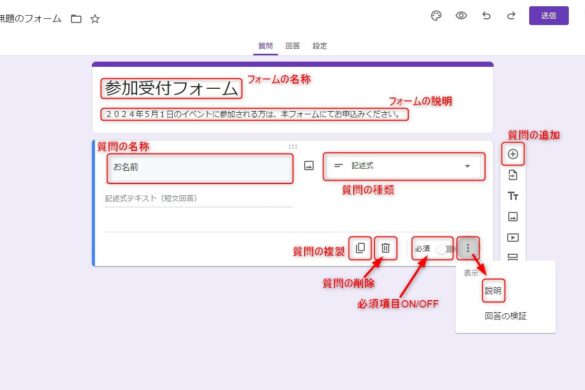Screen dimensions: 585x390
Task: Switch to the 質問 tab
Action: pos(266,46)
